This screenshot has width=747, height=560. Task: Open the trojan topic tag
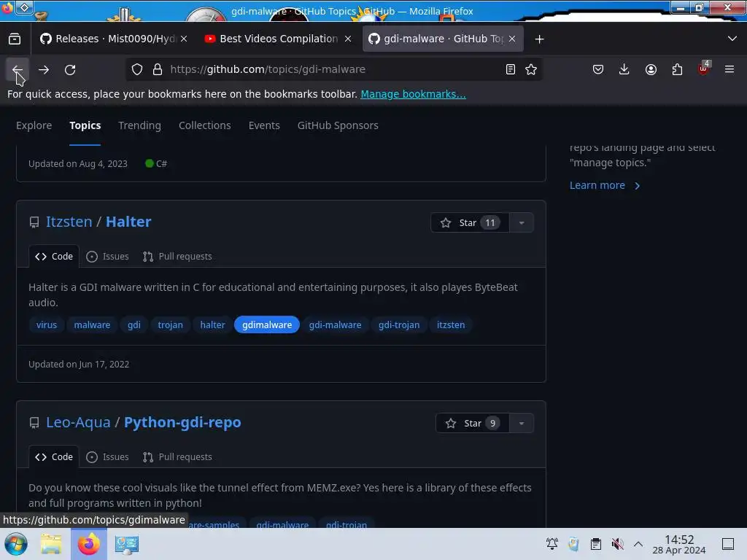(x=170, y=324)
